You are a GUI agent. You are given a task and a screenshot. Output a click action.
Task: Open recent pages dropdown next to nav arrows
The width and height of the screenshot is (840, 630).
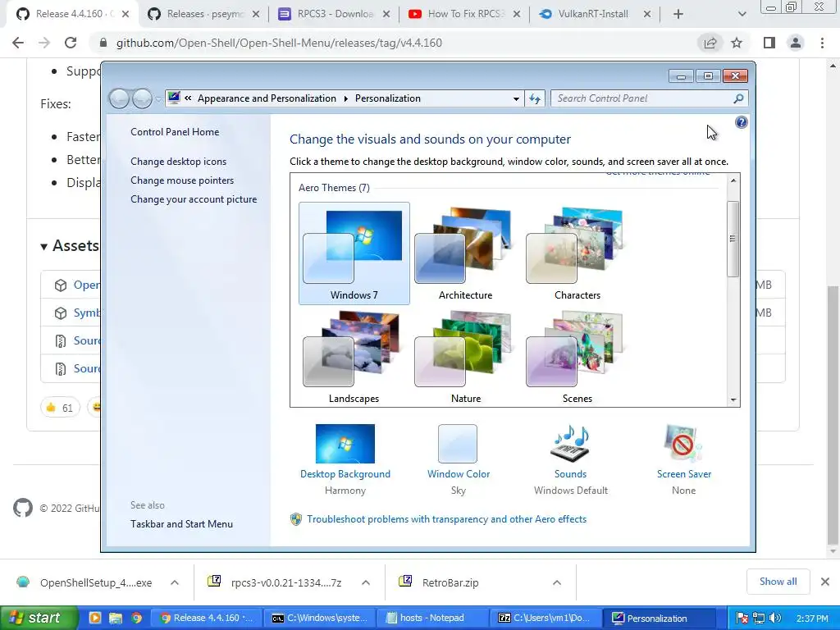(158, 99)
